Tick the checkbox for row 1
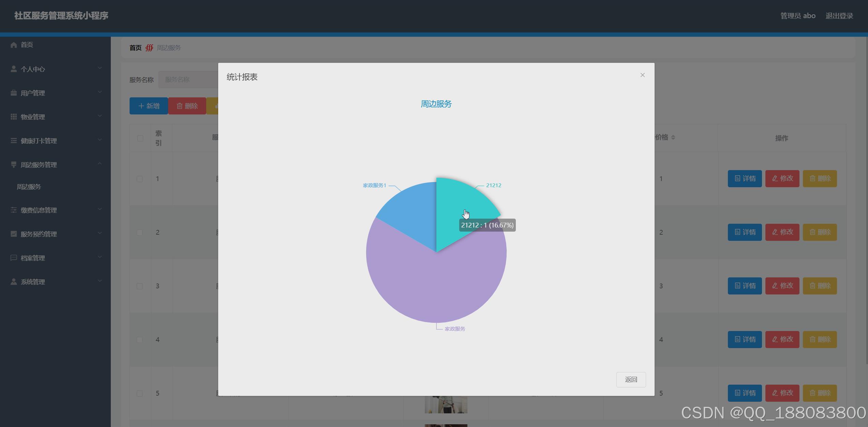This screenshot has height=427, width=868. 139,179
